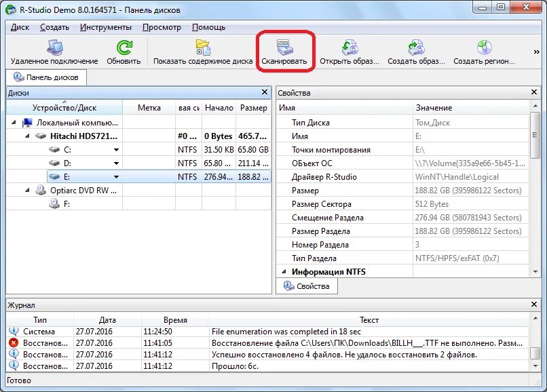Click the Начало column header

(x=219, y=108)
